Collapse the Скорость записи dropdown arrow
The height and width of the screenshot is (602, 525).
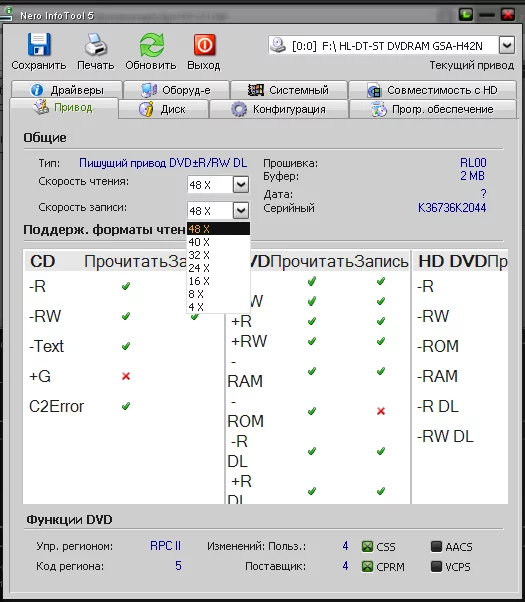click(241, 210)
